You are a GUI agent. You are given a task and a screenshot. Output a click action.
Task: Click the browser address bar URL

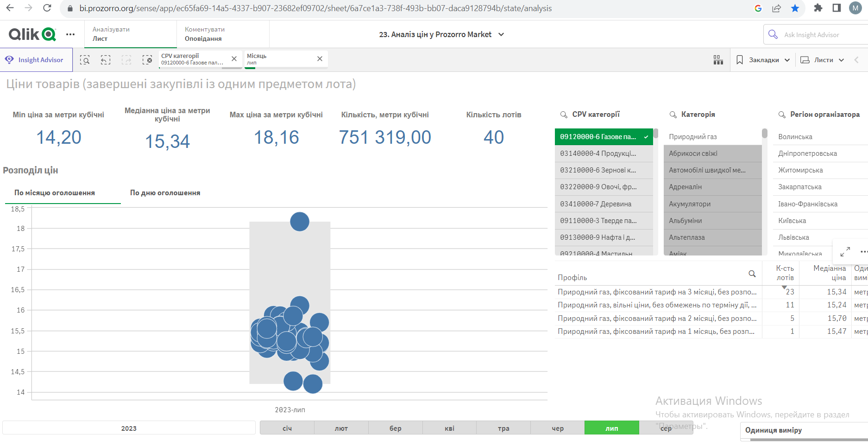(315, 8)
